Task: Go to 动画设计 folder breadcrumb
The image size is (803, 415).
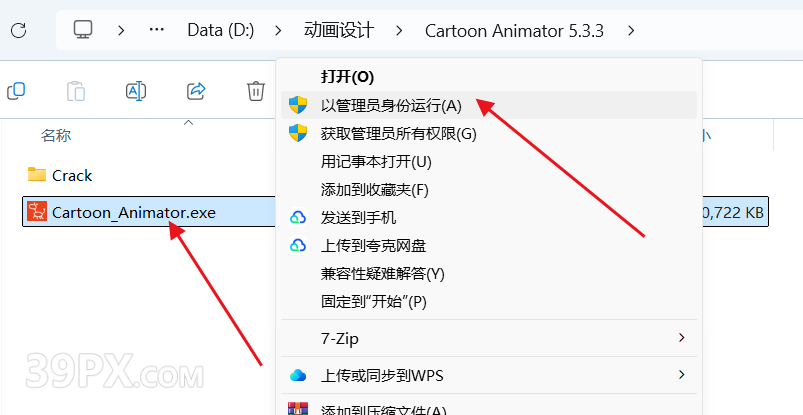Action: point(338,30)
